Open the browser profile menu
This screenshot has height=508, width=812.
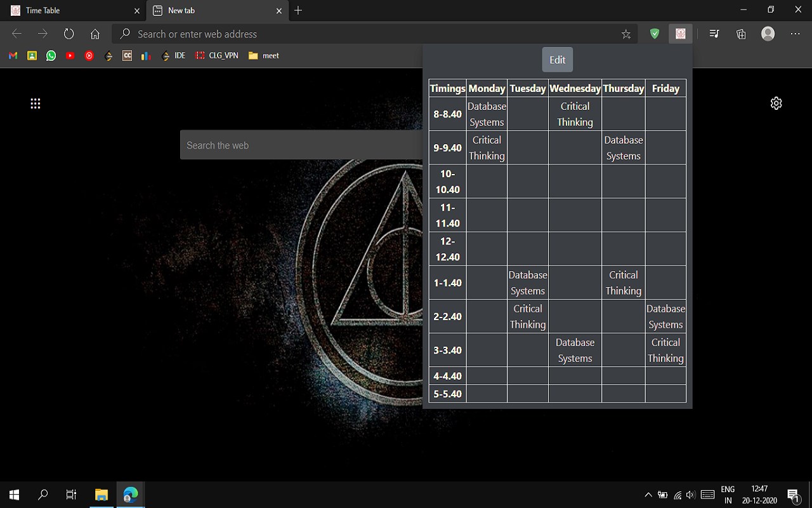click(768, 34)
